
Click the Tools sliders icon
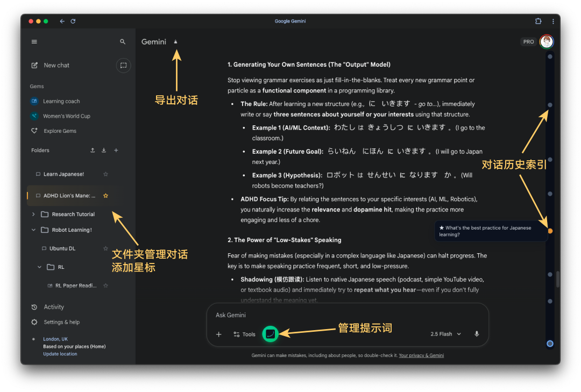(236, 334)
